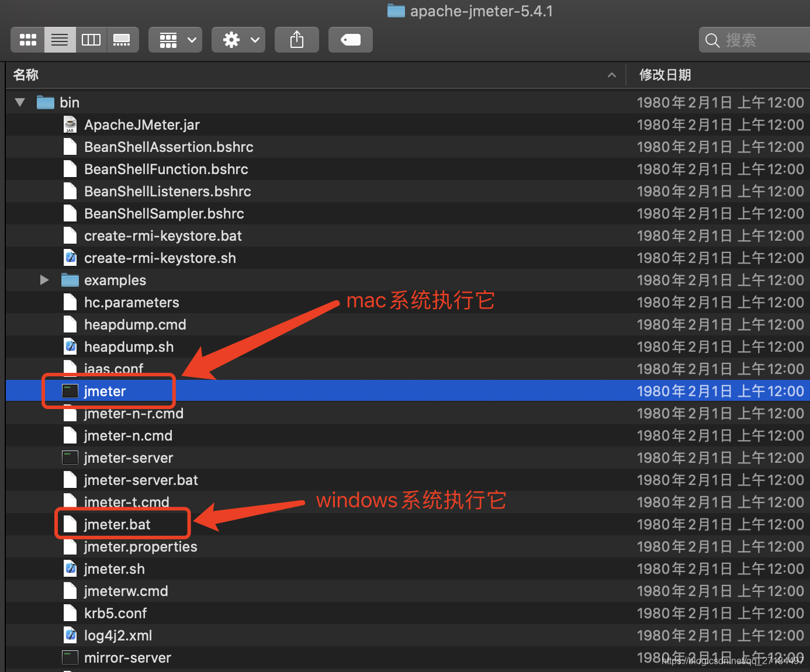
Task: Select the highlighted jmeter file name
Action: pos(105,391)
